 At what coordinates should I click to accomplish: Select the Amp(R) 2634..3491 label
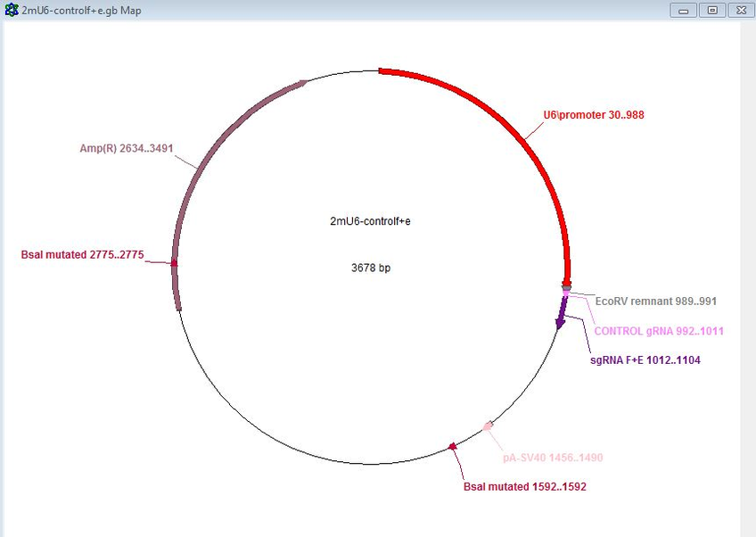coord(127,148)
